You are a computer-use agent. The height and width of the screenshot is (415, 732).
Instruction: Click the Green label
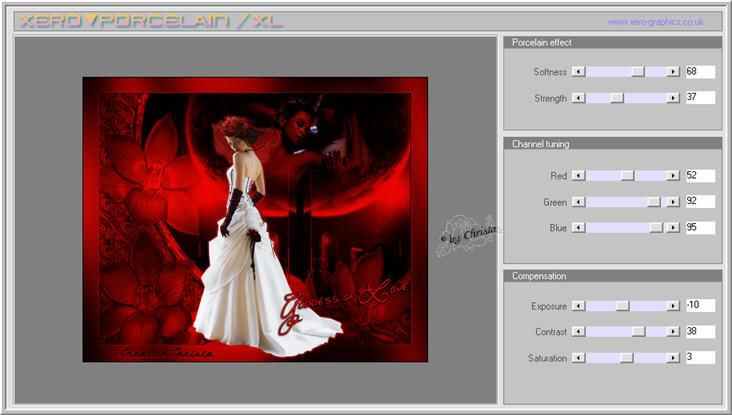[x=555, y=202]
